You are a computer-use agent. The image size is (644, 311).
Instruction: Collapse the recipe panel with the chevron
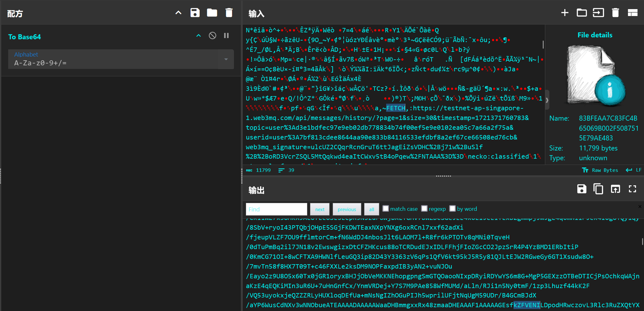178,13
